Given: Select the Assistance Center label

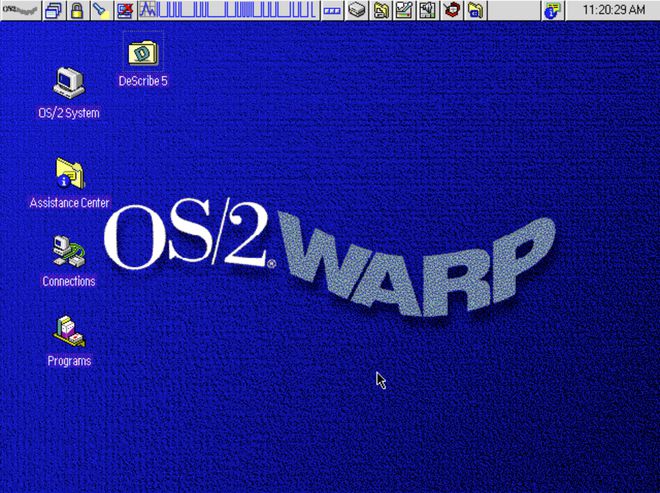Looking at the screenshot, I should click(69, 203).
